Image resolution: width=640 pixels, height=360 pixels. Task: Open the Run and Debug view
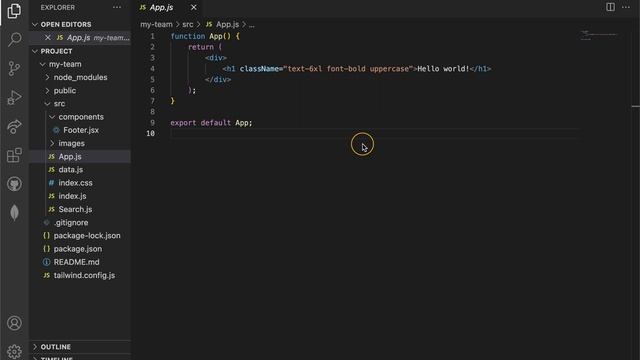[x=14, y=98]
